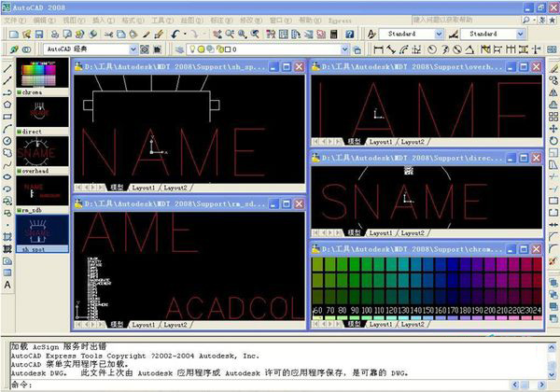Toggle layer 0 freeze sun icon
This screenshot has height=392, width=560.
(x=201, y=49)
